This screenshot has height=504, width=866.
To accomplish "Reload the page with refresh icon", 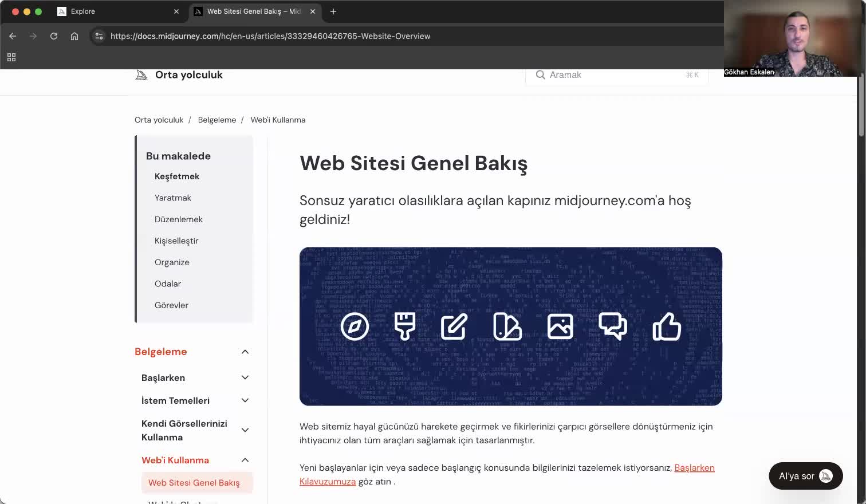I will point(54,36).
